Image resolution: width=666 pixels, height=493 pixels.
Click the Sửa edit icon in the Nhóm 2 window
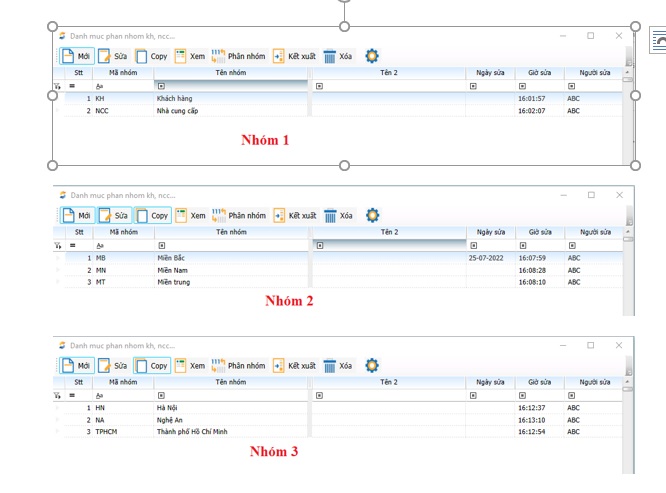[105, 215]
